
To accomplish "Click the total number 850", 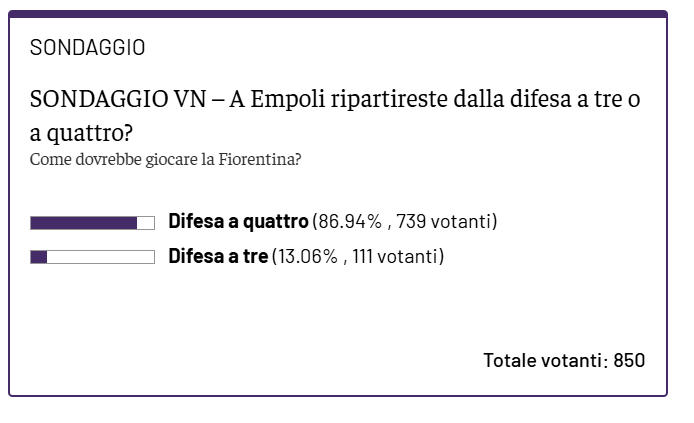I will [x=629, y=361].
